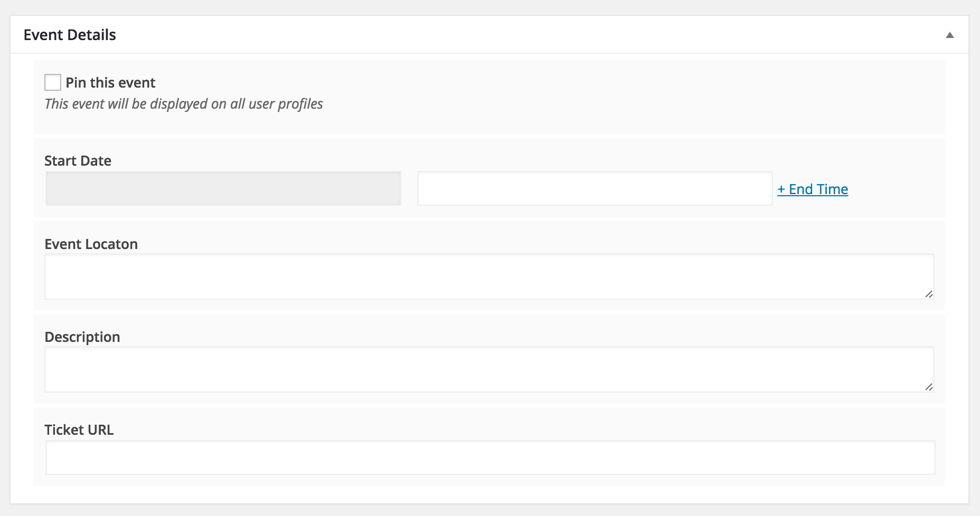This screenshot has width=980, height=516.
Task: Click the start time field beside End Time
Action: pos(595,188)
